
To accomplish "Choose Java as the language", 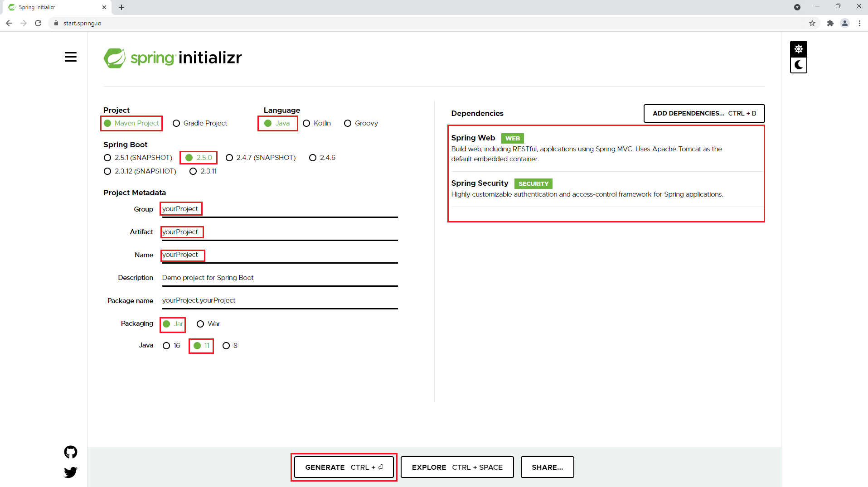I will pyautogui.click(x=277, y=123).
